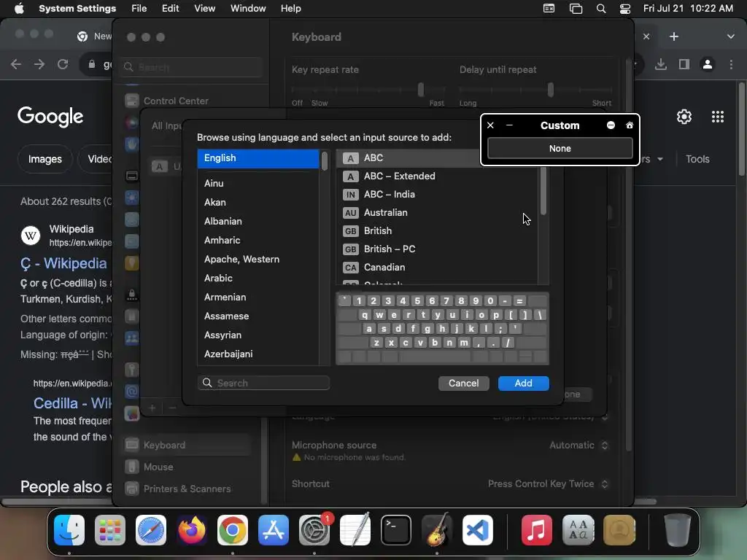
Task: Open the Edit menu
Action: coord(170,9)
